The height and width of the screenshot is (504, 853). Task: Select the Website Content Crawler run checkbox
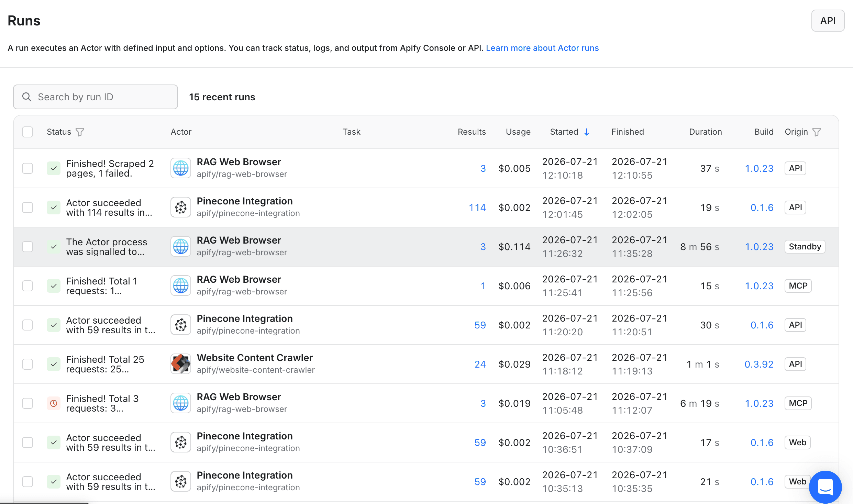pyautogui.click(x=27, y=364)
